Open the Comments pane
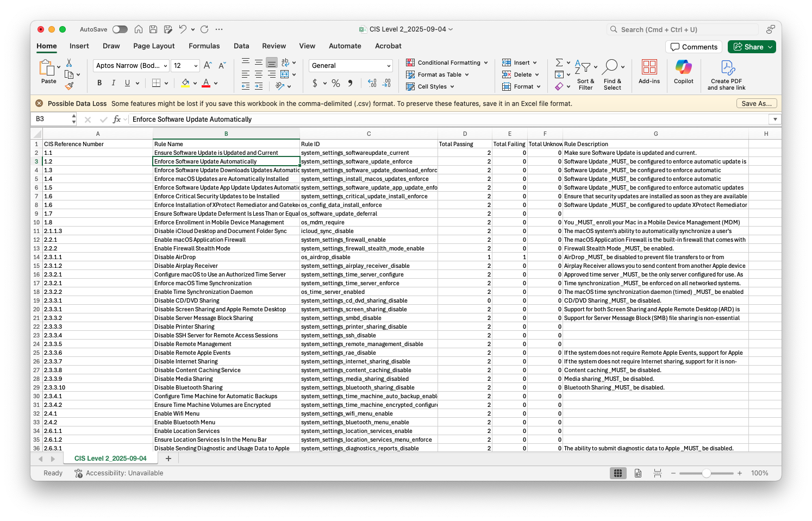812x521 pixels. tap(694, 47)
